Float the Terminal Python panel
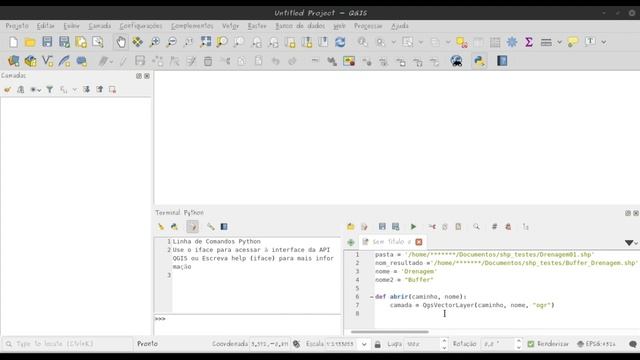 click(x=628, y=213)
